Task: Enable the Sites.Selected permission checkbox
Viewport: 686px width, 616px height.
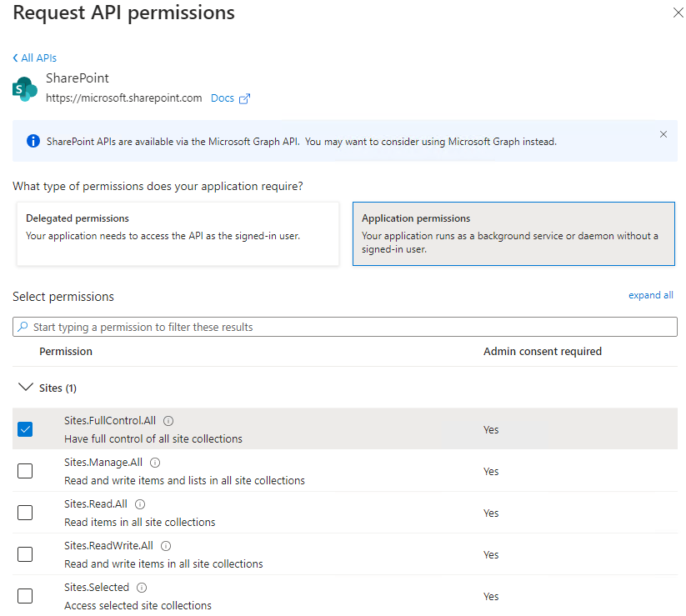Action: coord(25,596)
